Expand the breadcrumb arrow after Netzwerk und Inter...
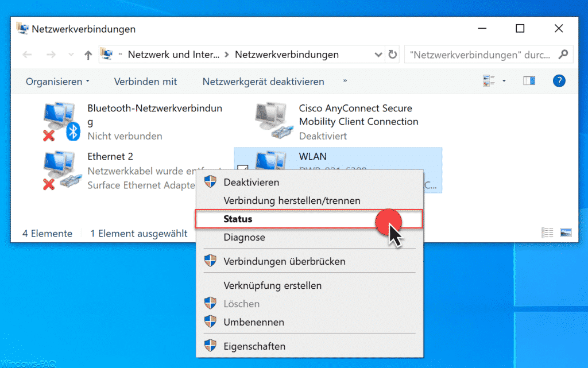Screen dimensions: 588x368 pos(227,55)
